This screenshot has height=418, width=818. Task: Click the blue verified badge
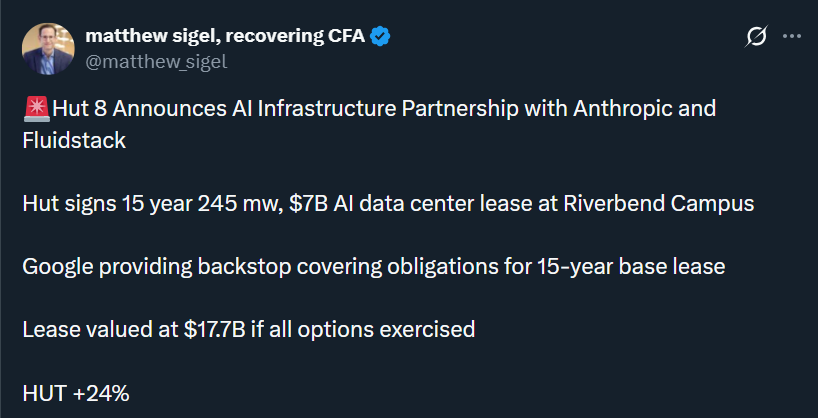click(x=381, y=37)
